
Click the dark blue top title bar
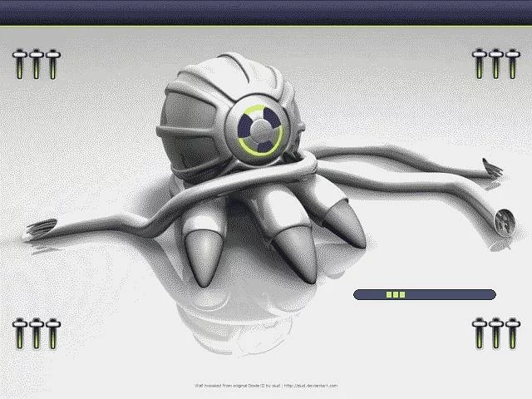pos(266,12)
